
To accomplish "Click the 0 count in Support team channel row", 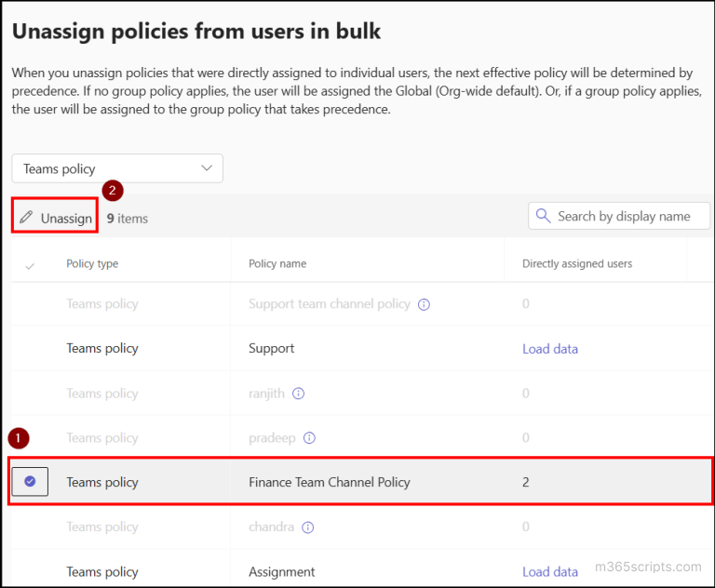I will coord(526,304).
